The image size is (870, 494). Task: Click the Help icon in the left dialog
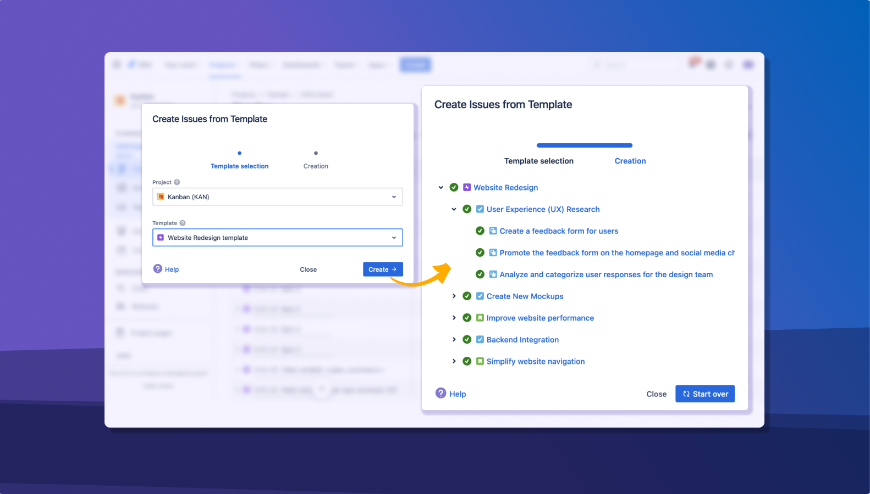point(157,269)
